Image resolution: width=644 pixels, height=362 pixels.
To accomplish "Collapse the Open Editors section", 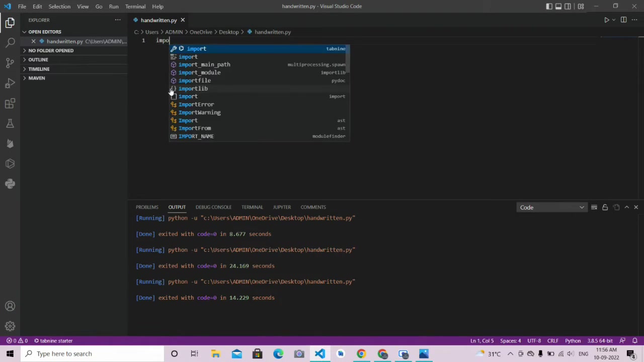I will tap(44, 32).
